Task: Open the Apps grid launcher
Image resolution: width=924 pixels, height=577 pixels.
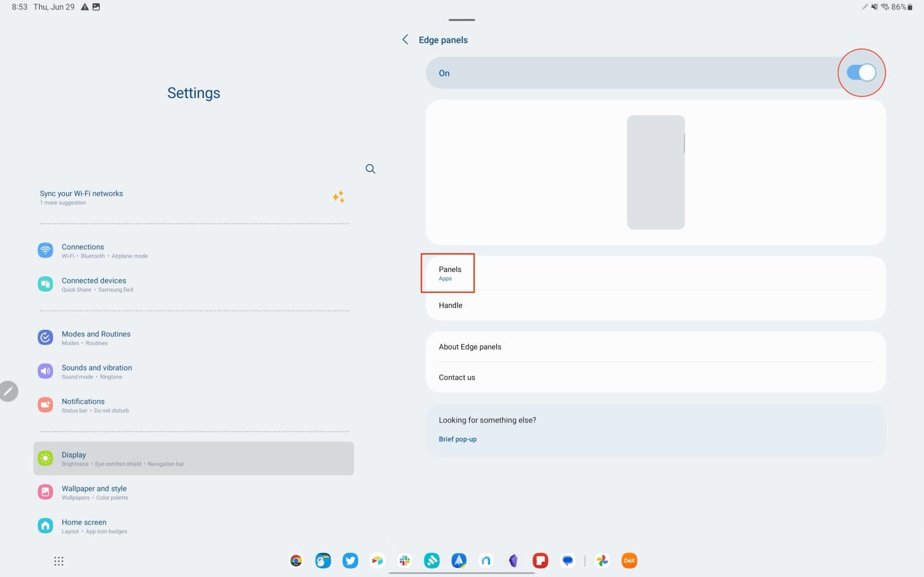Action: (58, 560)
